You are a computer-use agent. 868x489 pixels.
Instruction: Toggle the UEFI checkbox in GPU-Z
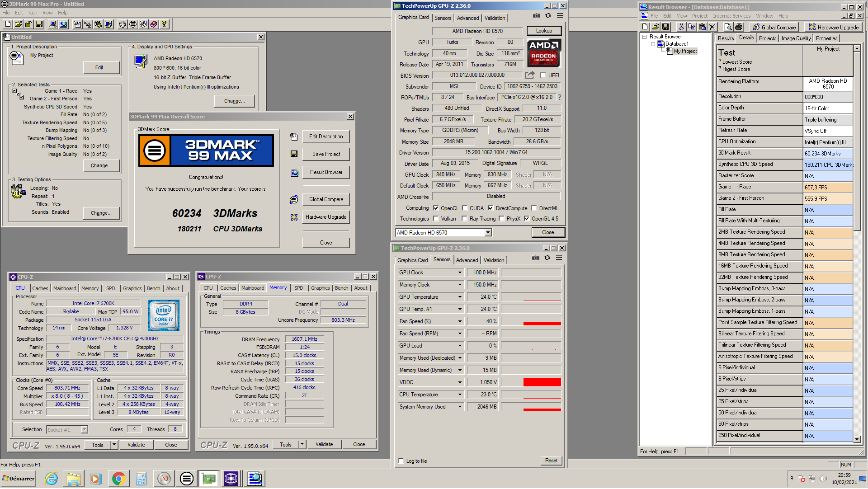click(x=543, y=75)
